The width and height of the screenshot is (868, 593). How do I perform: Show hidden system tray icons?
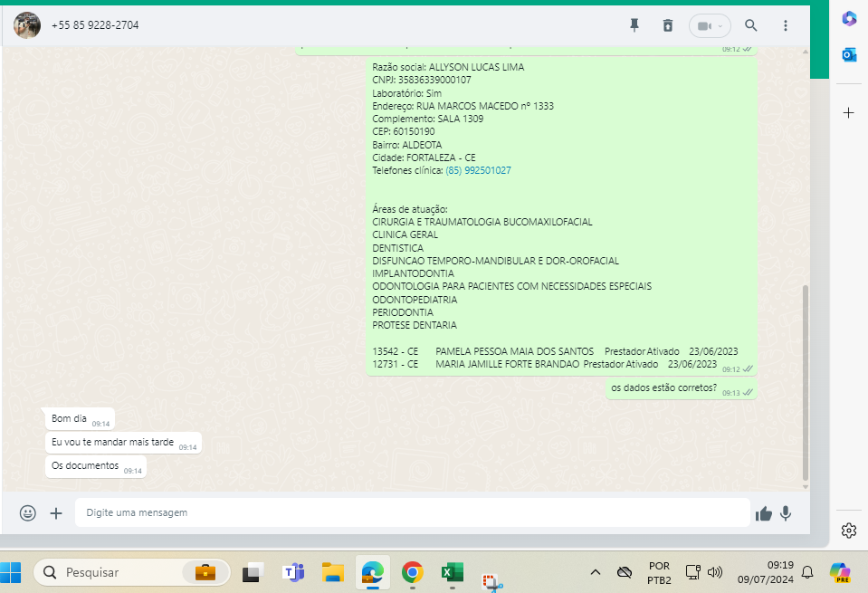(595, 572)
